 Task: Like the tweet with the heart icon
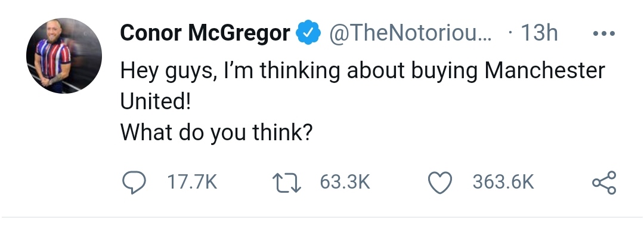click(440, 183)
